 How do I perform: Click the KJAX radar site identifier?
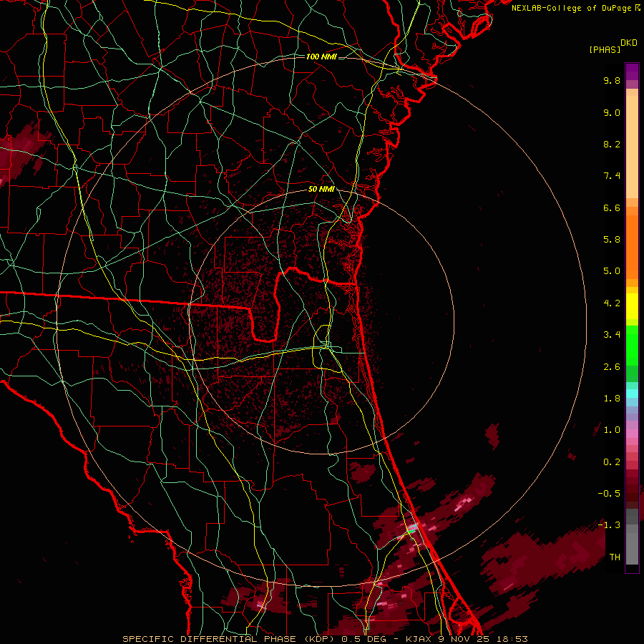tap(419, 639)
